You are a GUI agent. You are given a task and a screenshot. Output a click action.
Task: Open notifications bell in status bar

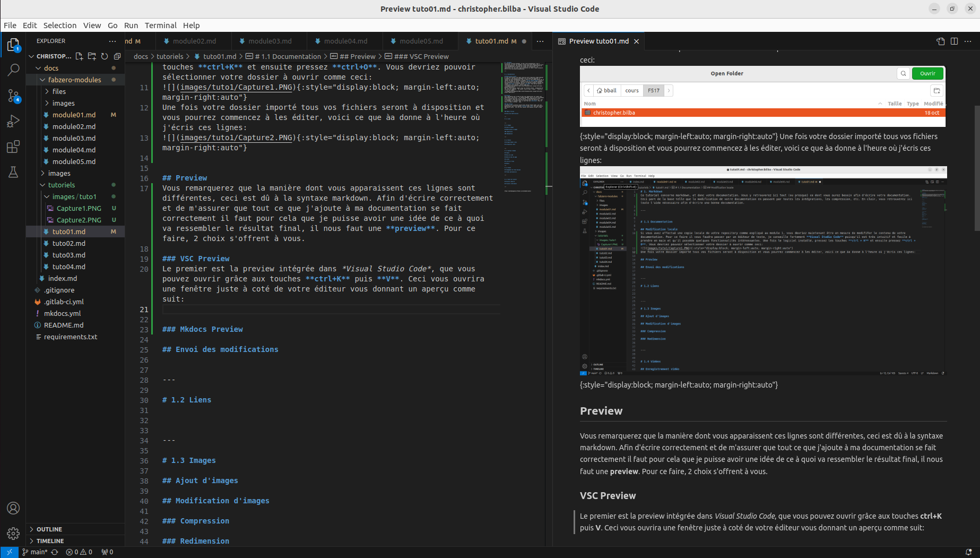[x=968, y=552]
